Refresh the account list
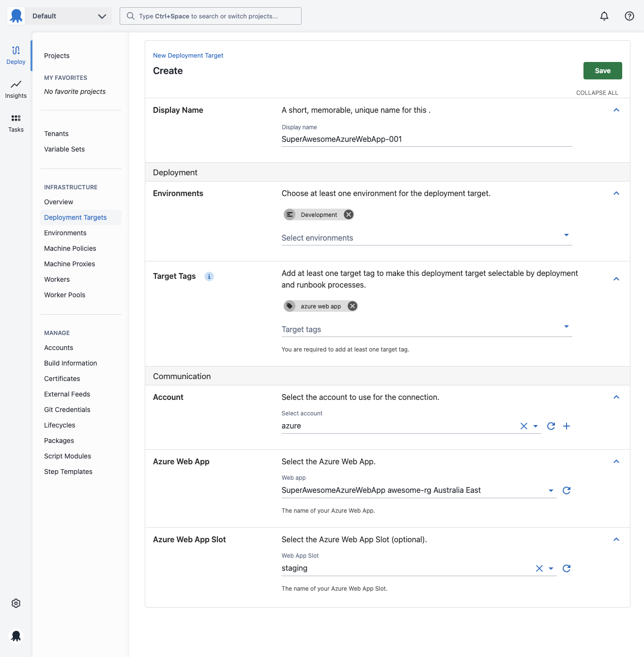The image size is (644, 657). coord(551,426)
